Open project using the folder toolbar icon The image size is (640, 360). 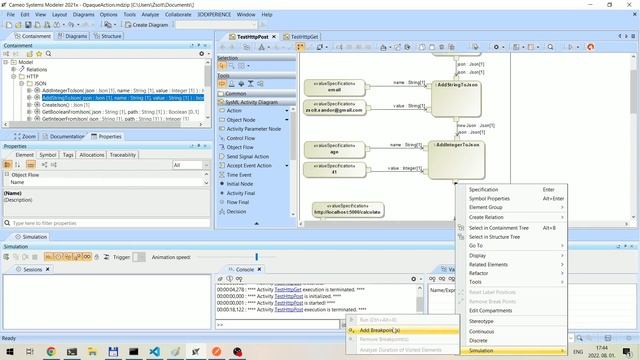pyautogui.click(x=18, y=25)
